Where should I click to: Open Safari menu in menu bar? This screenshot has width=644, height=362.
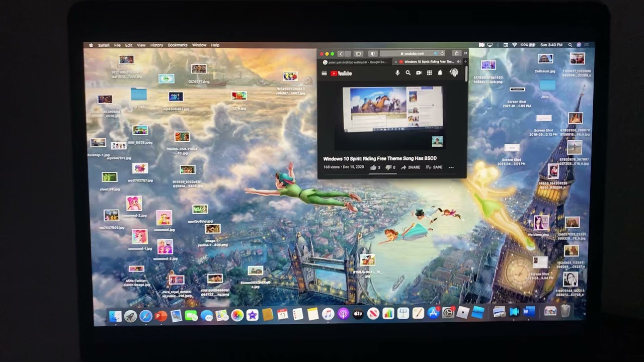coord(104,45)
